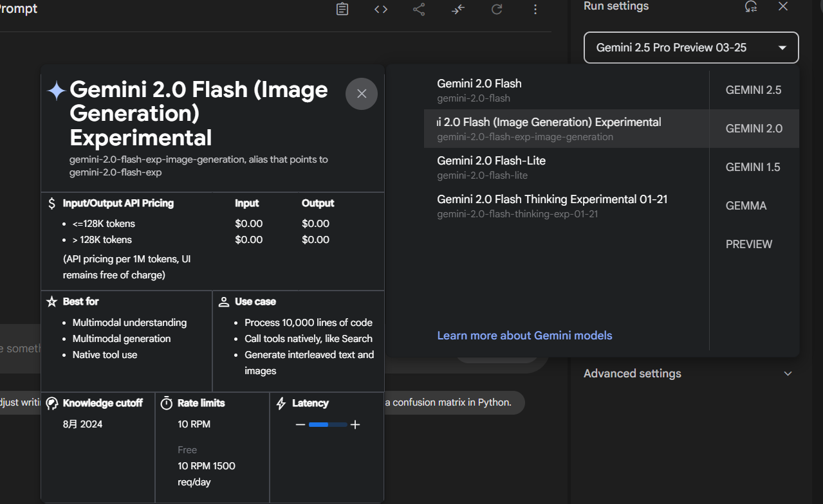Click the refresh/clear chat icon
Screen dimensions: 823x504
point(497,9)
